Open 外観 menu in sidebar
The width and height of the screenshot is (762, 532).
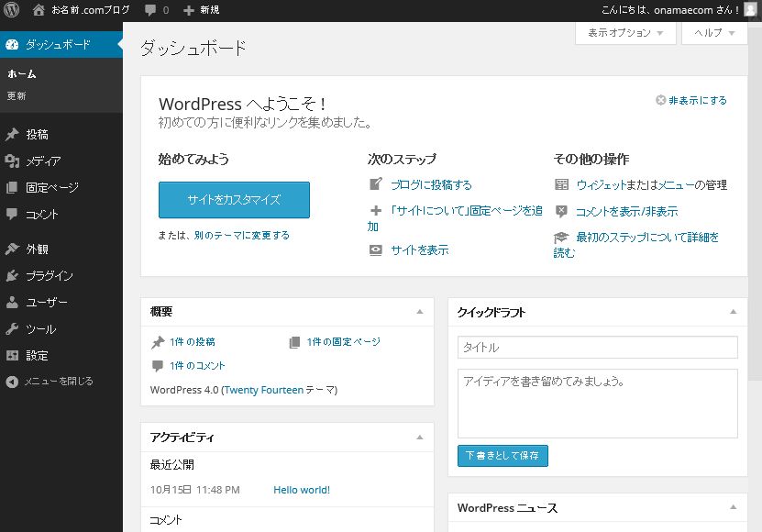pyautogui.click(x=61, y=249)
